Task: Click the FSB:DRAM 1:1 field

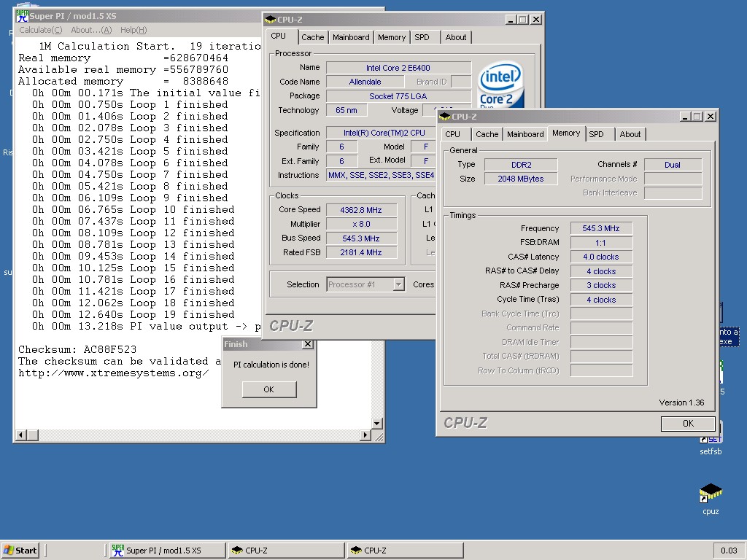Action: (x=601, y=242)
